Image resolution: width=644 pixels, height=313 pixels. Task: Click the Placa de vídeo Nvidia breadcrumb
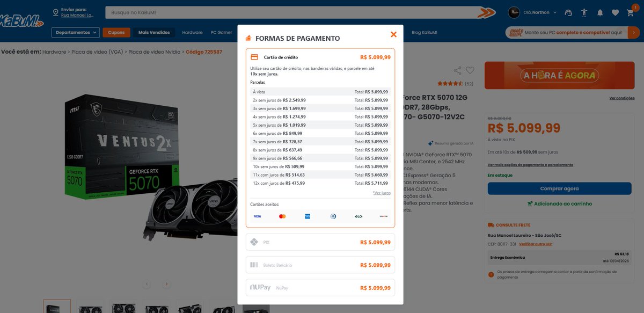click(x=155, y=52)
